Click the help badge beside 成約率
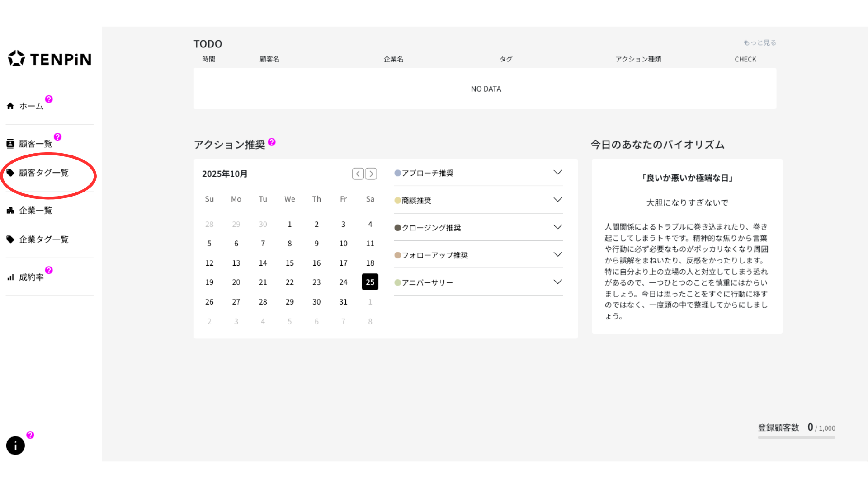Viewport: 868px width, 488px height. [49, 270]
